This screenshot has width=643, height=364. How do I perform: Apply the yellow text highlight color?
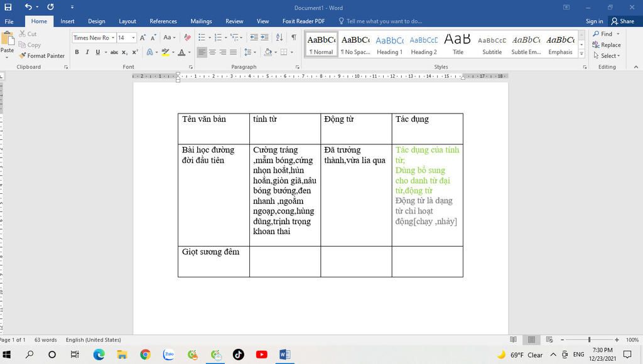tap(165, 52)
